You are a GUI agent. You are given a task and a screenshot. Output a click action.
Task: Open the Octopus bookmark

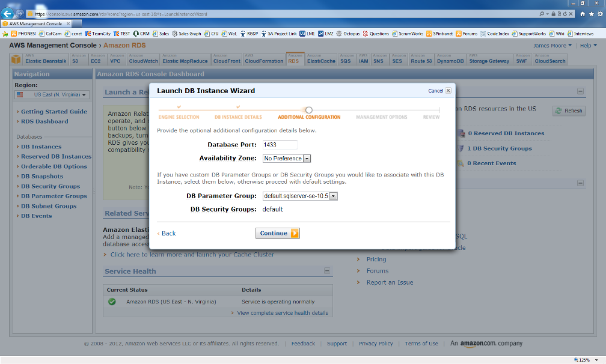point(348,34)
